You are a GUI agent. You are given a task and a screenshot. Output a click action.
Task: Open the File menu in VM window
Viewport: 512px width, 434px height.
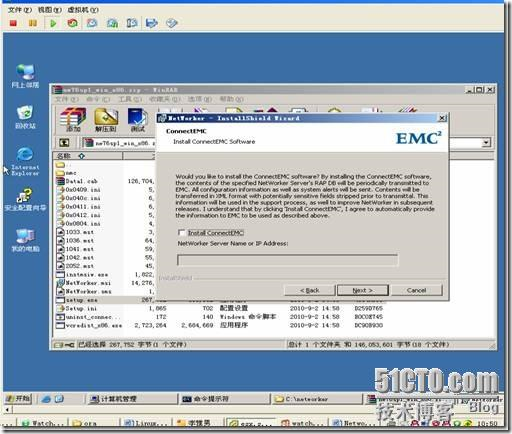point(19,10)
